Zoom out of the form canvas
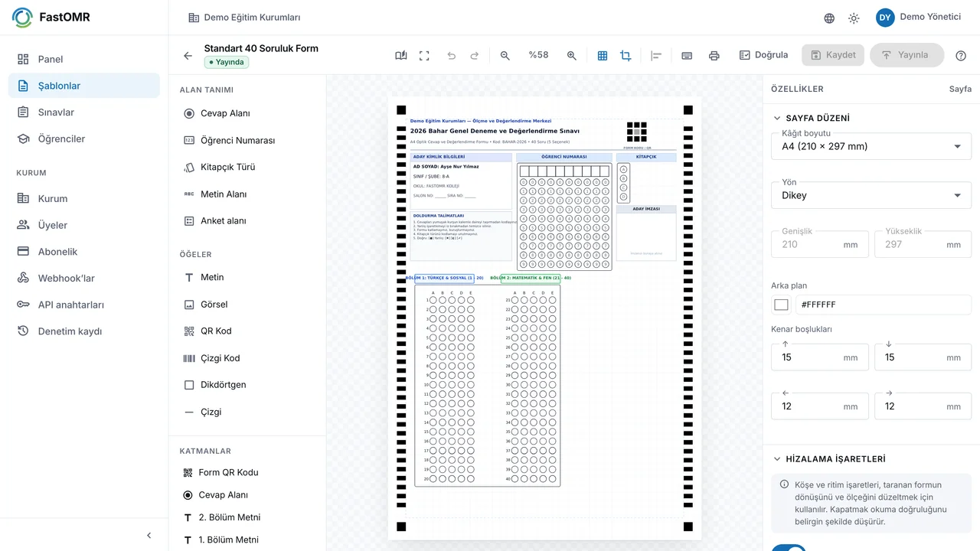 coord(505,56)
